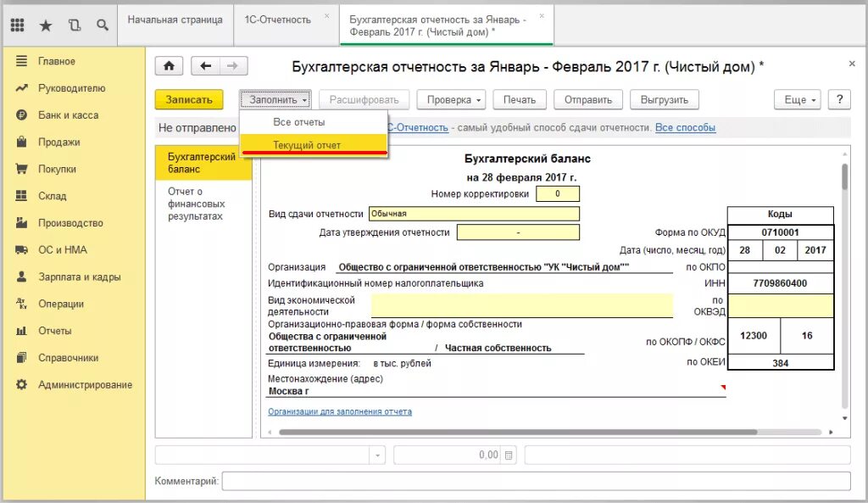Image resolution: width=868 pixels, height=503 pixels.
Task: Navigate forward with right arrow
Action: (233, 66)
